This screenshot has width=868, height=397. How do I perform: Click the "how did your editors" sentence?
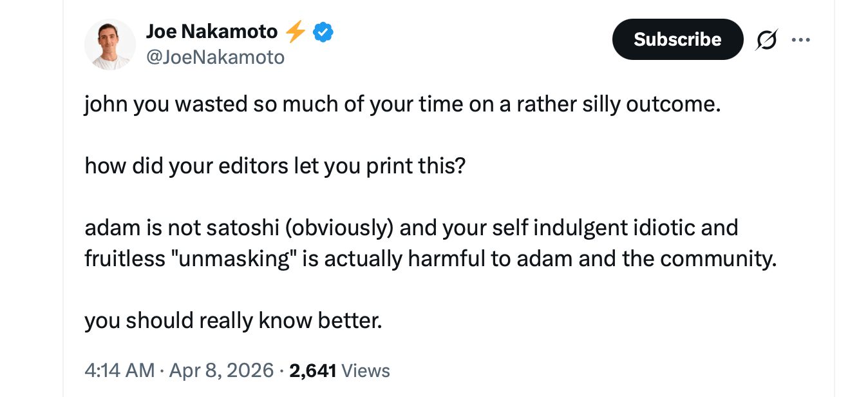pos(274,167)
